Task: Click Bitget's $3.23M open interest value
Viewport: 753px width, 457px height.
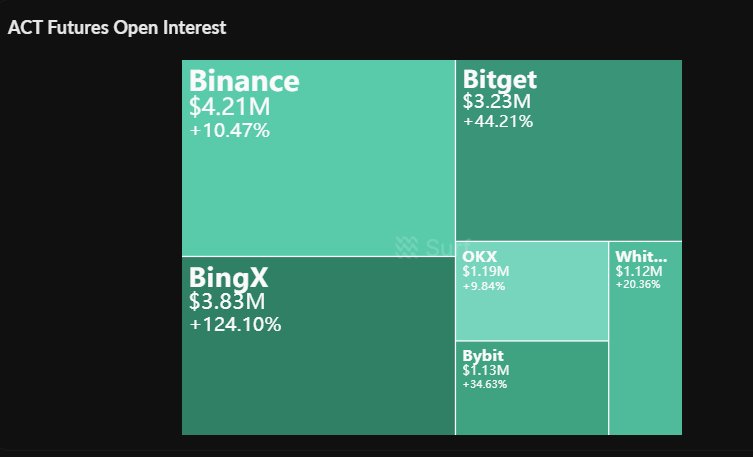Action: click(x=496, y=101)
